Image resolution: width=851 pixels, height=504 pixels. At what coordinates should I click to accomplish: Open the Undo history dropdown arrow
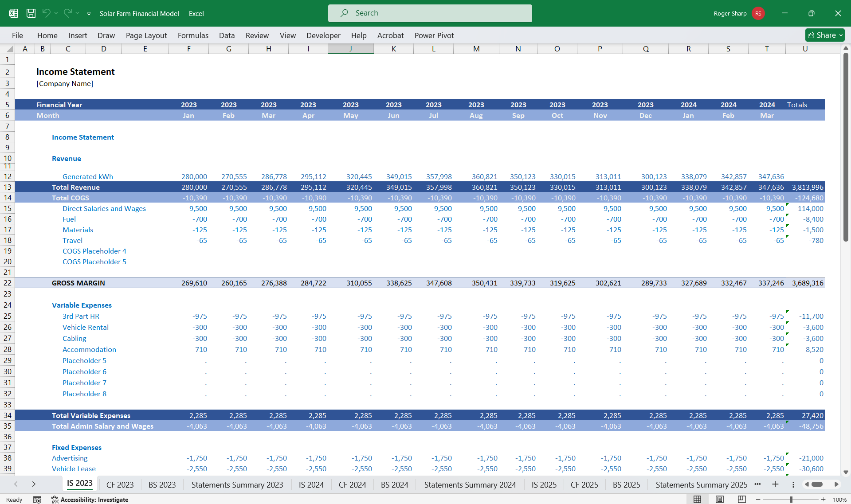click(56, 13)
